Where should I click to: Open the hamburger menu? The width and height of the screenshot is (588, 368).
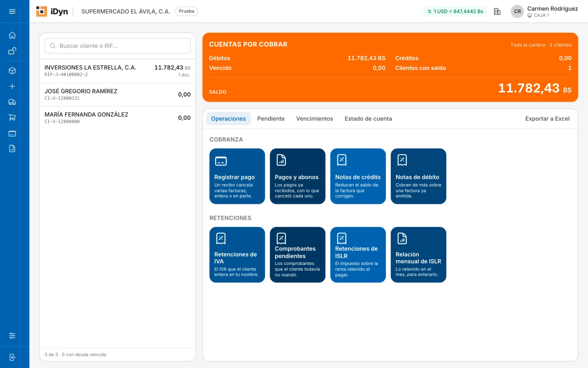pos(12,11)
